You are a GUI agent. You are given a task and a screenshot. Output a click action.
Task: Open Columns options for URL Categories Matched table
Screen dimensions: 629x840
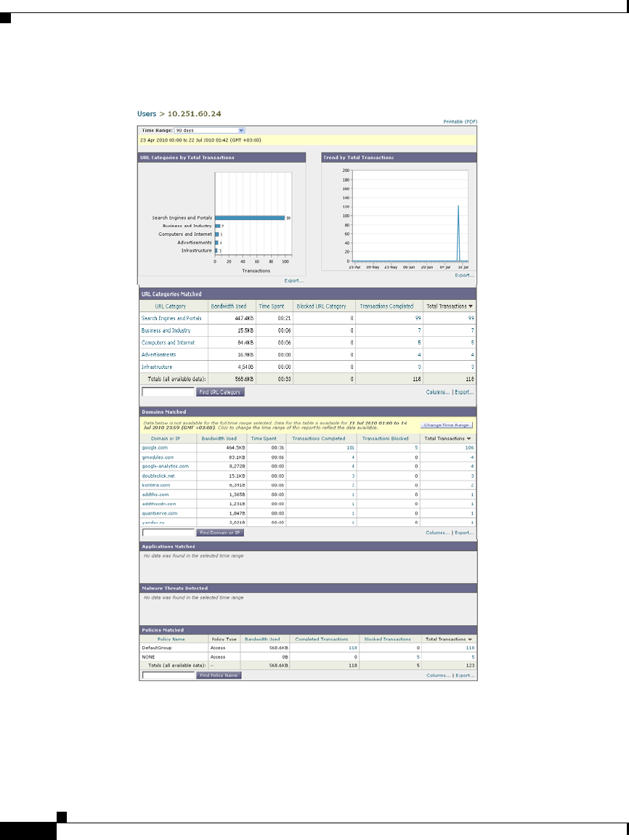(438, 392)
